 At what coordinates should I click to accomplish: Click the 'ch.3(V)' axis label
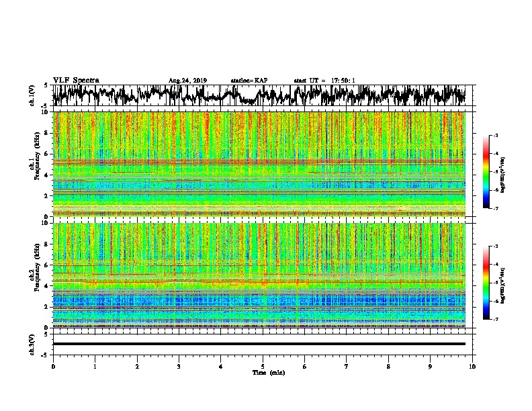[x=32, y=345]
